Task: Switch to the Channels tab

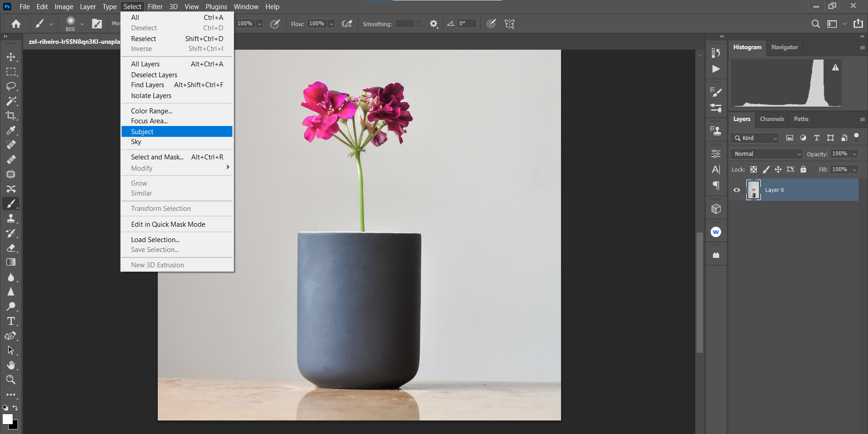Action: point(772,119)
